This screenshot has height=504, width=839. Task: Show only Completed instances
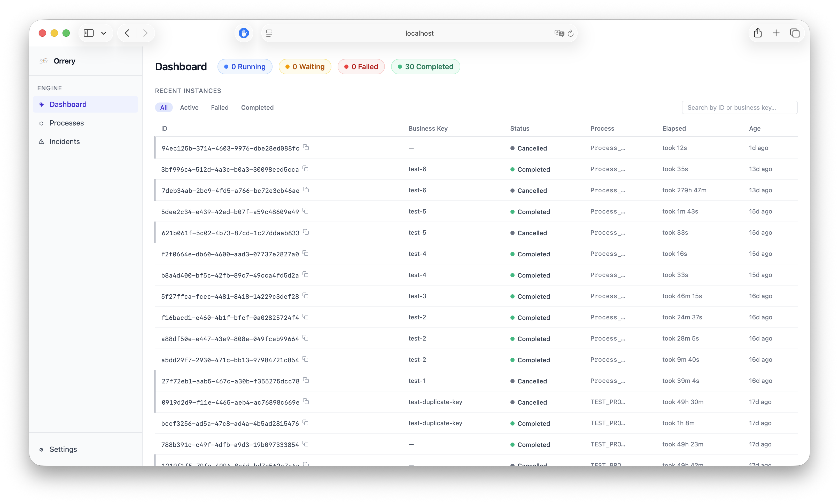[x=257, y=108]
